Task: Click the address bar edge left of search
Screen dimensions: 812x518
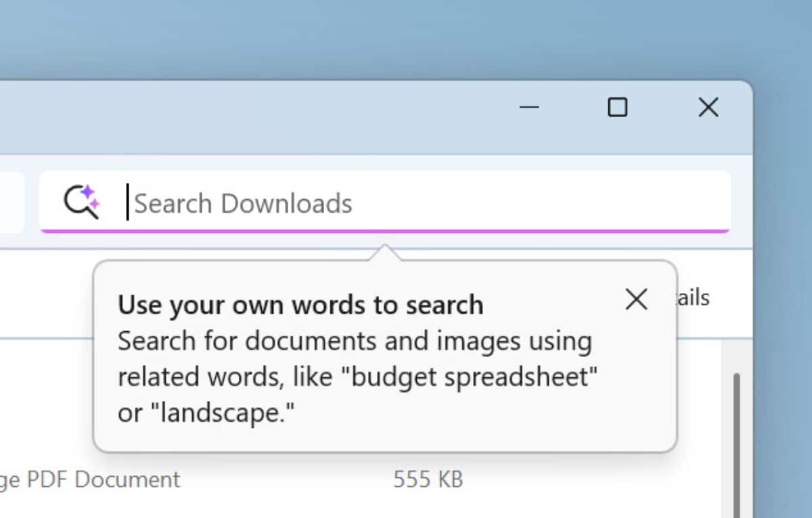Action: [x=12, y=202]
